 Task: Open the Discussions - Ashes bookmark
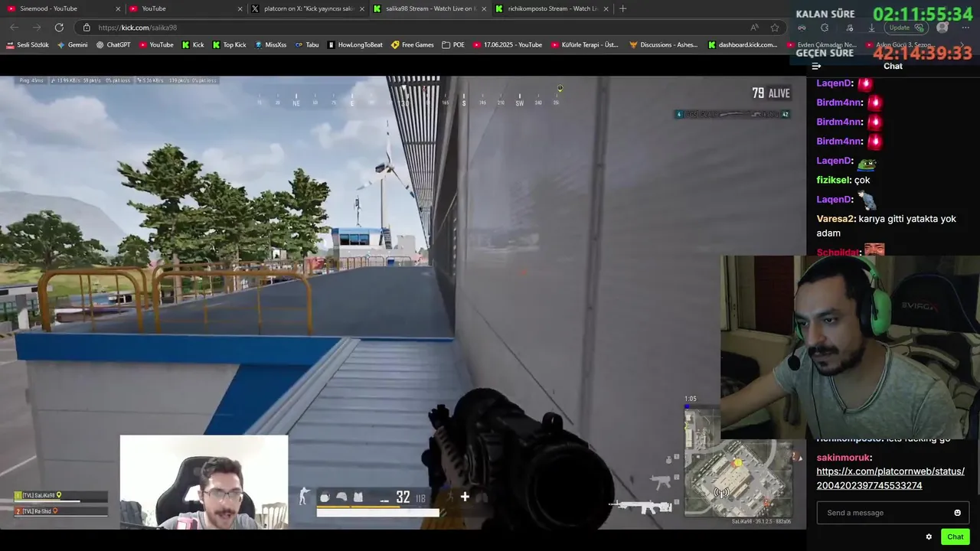[664, 45]
